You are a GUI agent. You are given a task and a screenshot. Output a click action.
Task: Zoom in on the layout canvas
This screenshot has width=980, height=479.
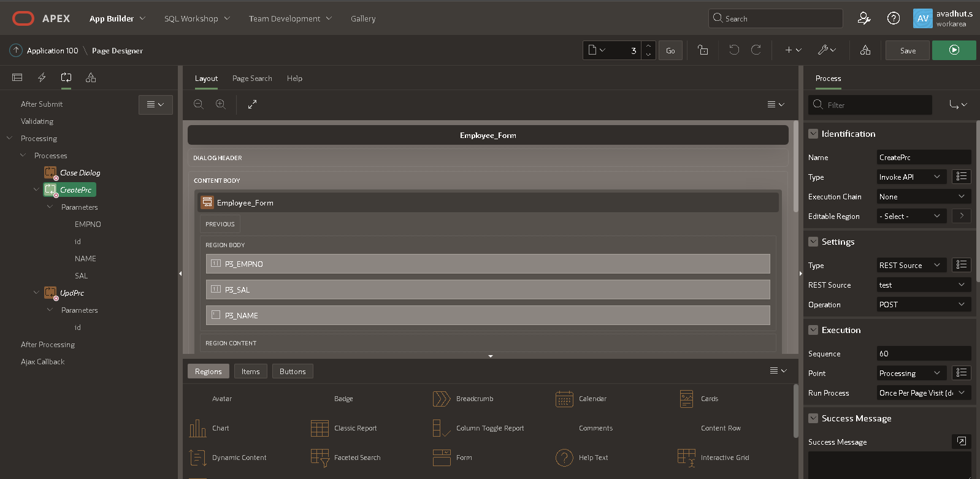[221, 104]
